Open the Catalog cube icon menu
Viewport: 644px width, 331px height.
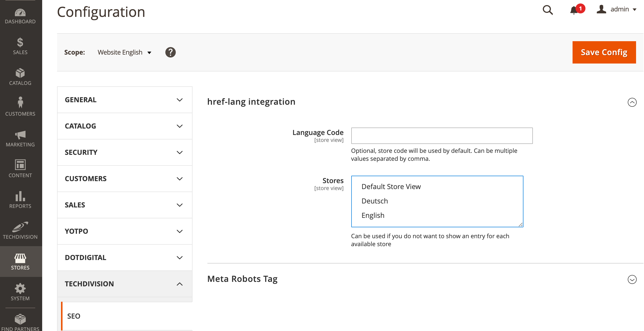(x=20, y=73)
